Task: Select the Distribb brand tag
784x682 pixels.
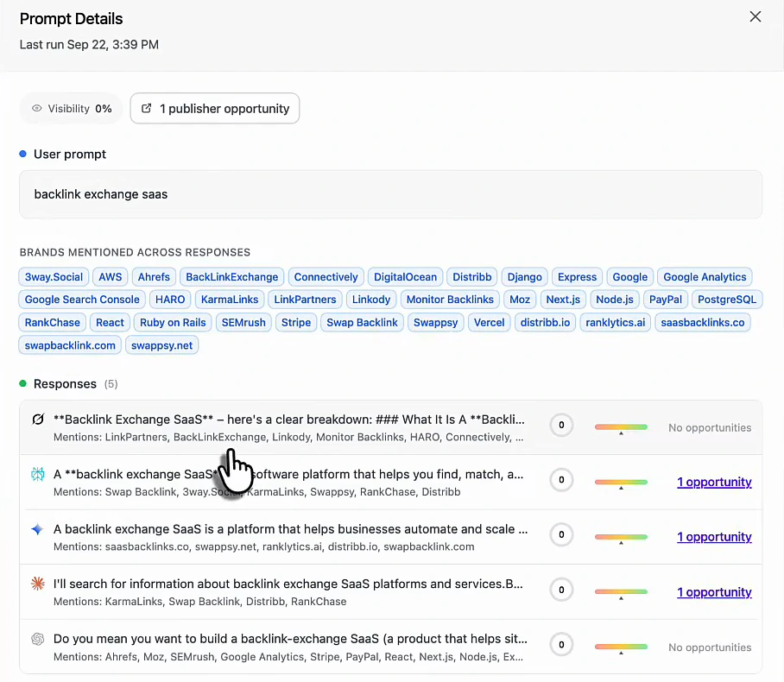Action: [471, 277]
